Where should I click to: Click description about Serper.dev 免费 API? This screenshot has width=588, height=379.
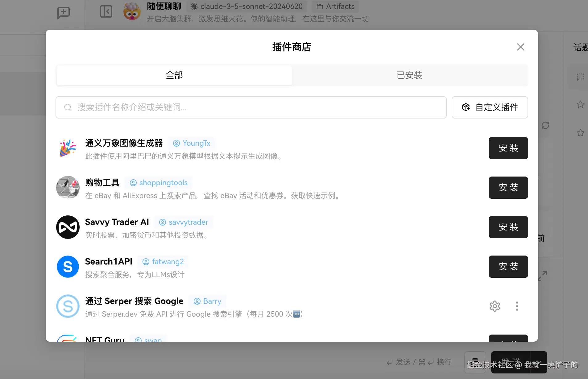194,314
